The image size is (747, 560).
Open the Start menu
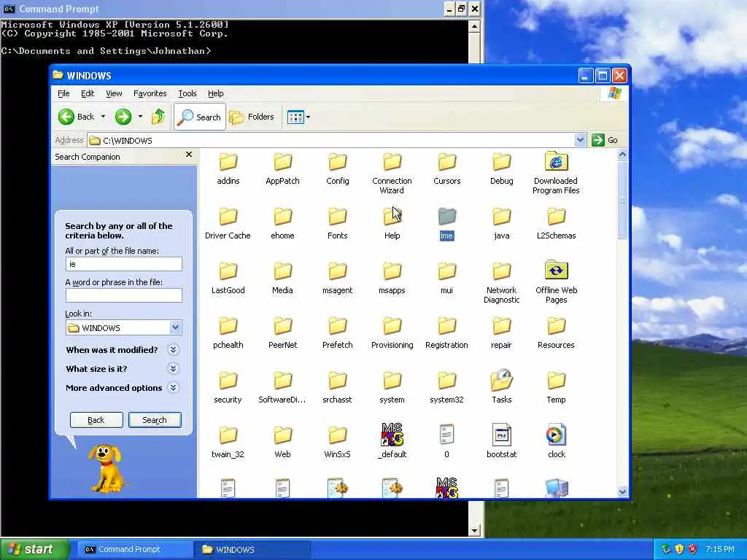(x=35, y=549)
